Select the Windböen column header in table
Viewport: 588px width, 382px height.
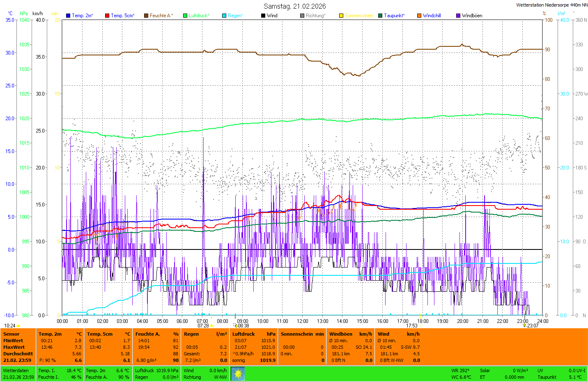pos(340,334)
